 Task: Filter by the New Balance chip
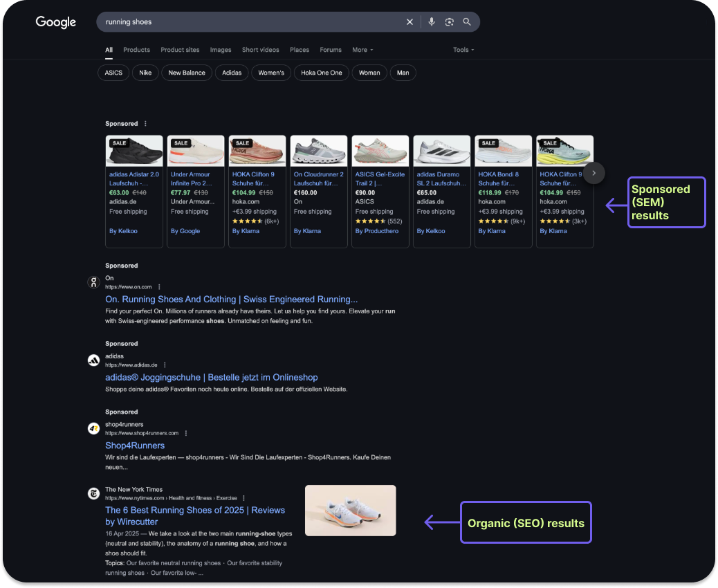187,73
